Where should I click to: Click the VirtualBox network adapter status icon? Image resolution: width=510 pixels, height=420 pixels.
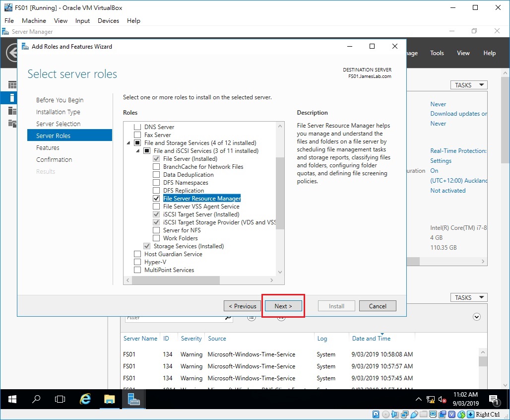coord(405,415)
